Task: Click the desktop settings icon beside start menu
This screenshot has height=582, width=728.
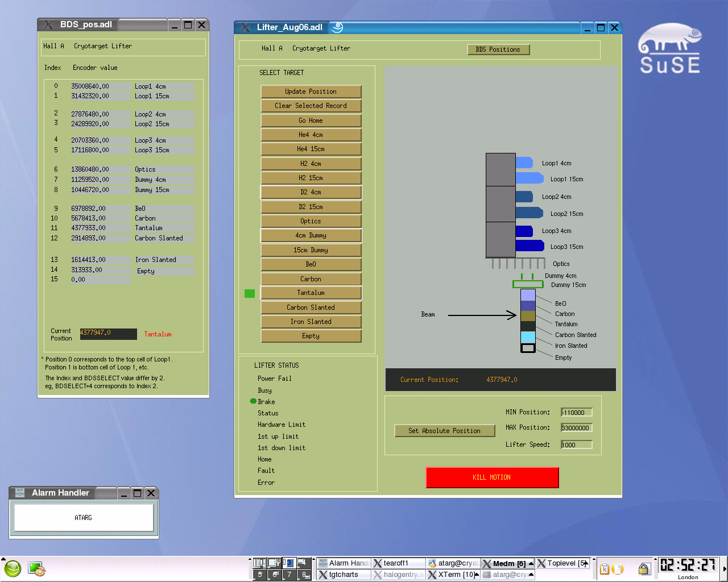Action: pyautogui.click(x=36, y=568)
